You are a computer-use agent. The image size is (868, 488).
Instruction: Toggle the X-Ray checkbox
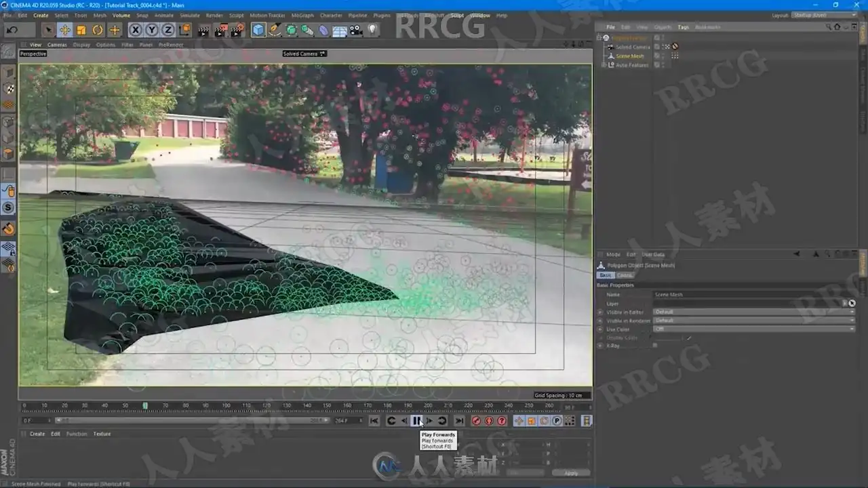pyautogui.click(x=655, y=346)
